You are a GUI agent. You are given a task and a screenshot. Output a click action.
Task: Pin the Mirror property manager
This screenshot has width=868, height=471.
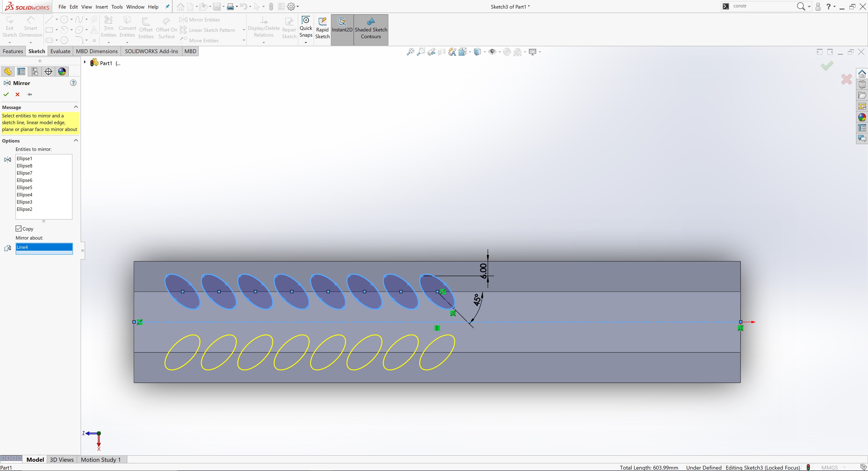click(29, 94)
